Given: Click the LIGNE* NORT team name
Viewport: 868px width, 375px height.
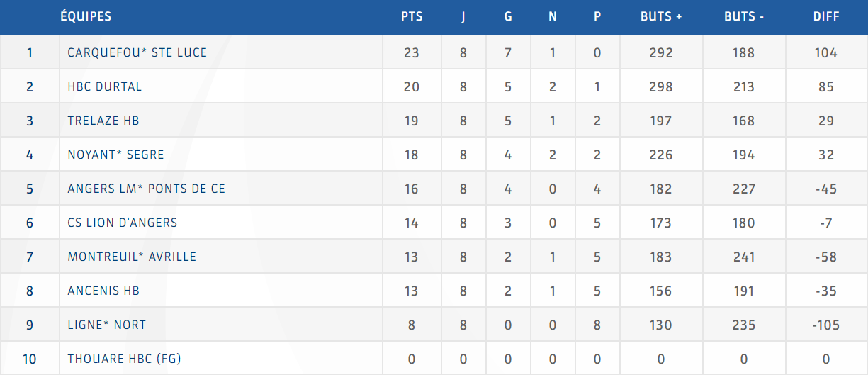Looking at the screenshot, I should (106, 325).
